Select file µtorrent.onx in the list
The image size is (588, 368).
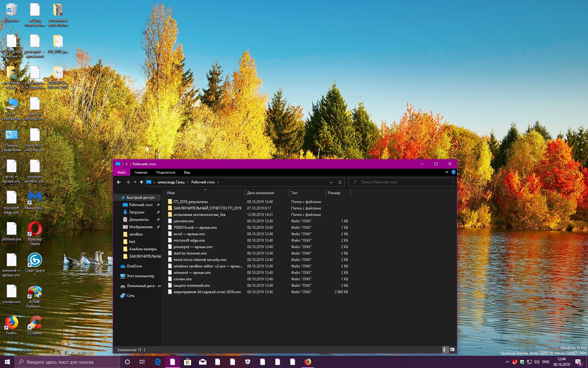tap(184, 221)
